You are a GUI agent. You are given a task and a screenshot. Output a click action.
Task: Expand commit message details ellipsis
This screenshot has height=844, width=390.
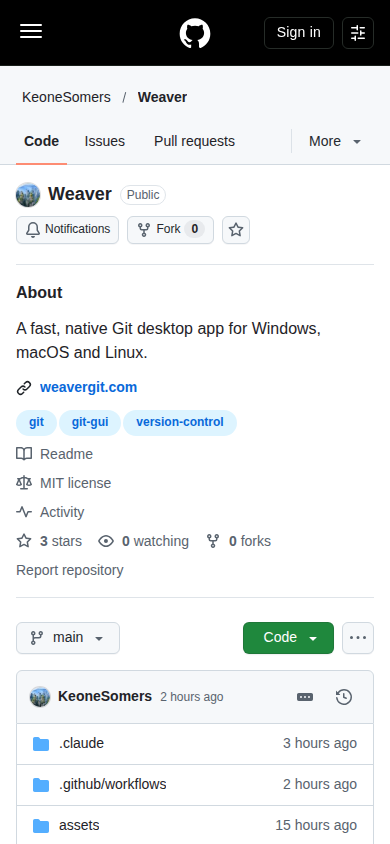tap(305, 697)
